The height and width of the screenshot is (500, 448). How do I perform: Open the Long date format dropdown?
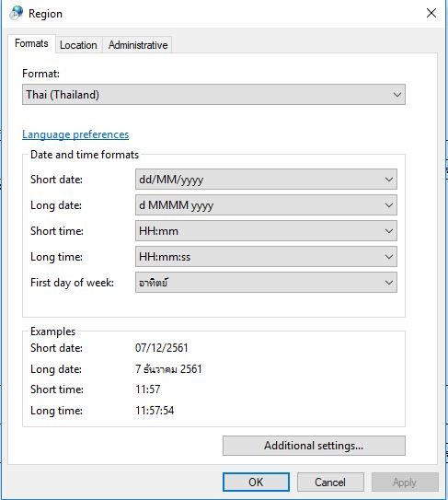click(x=266, y=205)
